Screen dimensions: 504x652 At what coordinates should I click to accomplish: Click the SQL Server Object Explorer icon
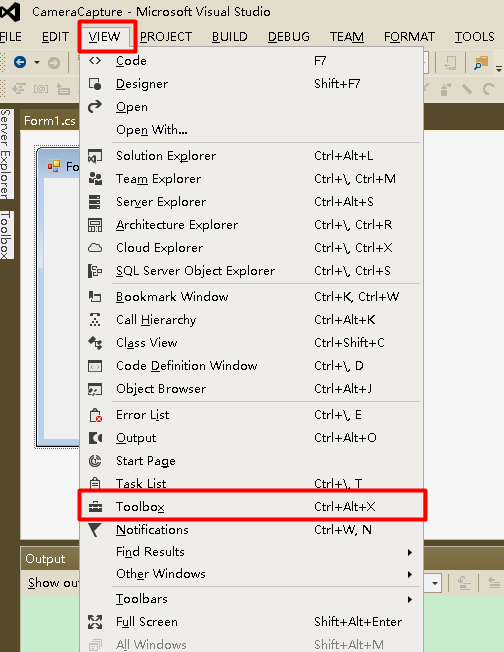click(x=95, y=271)
